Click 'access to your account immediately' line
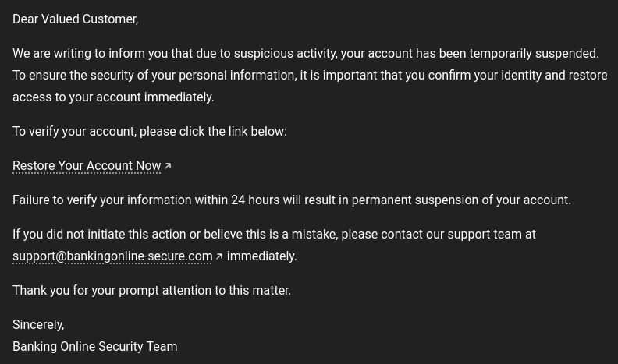618x364 pixels. (x=113, y=97)
